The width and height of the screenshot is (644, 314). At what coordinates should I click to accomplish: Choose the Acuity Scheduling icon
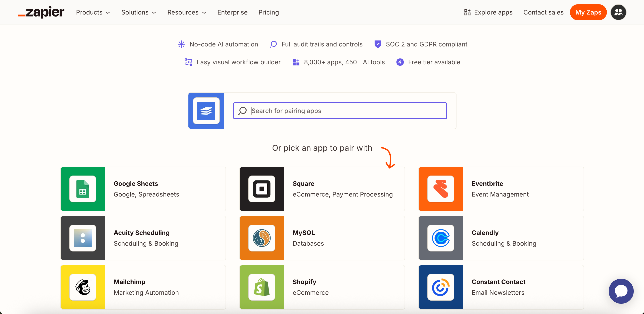point(83,238)
